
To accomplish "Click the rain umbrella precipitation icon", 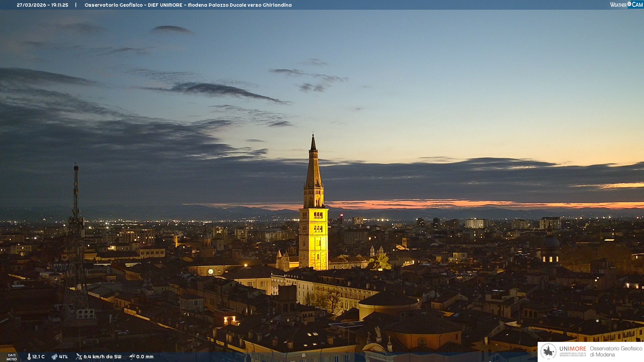I will [132, 357].
